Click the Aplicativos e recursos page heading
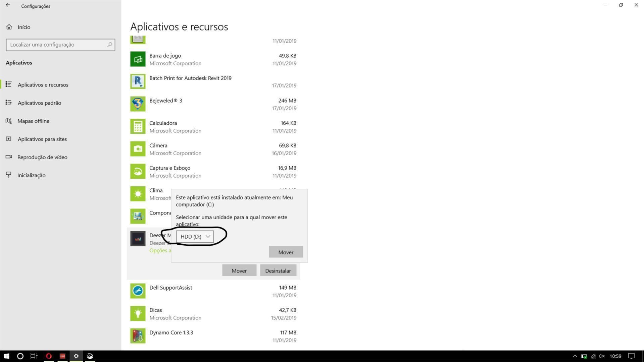The image size is (644, 362). pyautogui.click(x=179, y=26)
